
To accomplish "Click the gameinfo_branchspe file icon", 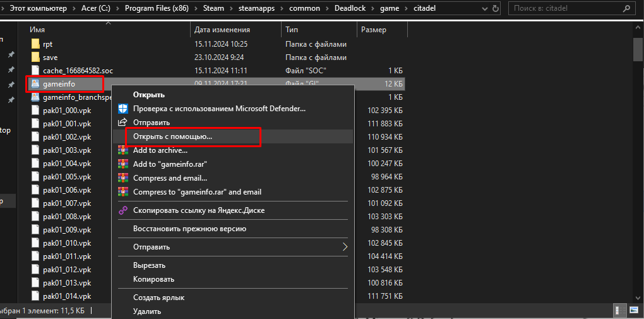I will tap(35, 97).
